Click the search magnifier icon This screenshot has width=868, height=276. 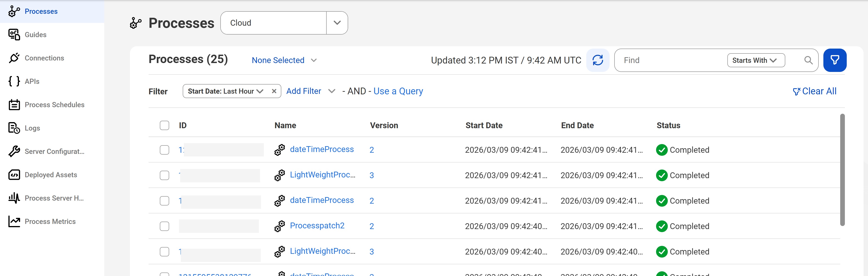pyautogui.click(x=808, y=60)
